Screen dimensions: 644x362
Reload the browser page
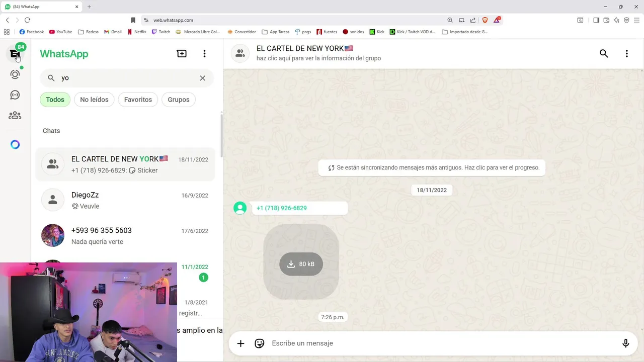tap(27, 20)
